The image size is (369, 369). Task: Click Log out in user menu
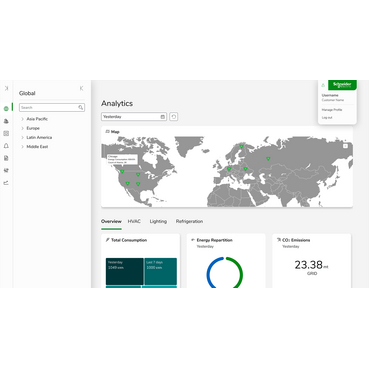pyautogui.click(x=327, y=118)
